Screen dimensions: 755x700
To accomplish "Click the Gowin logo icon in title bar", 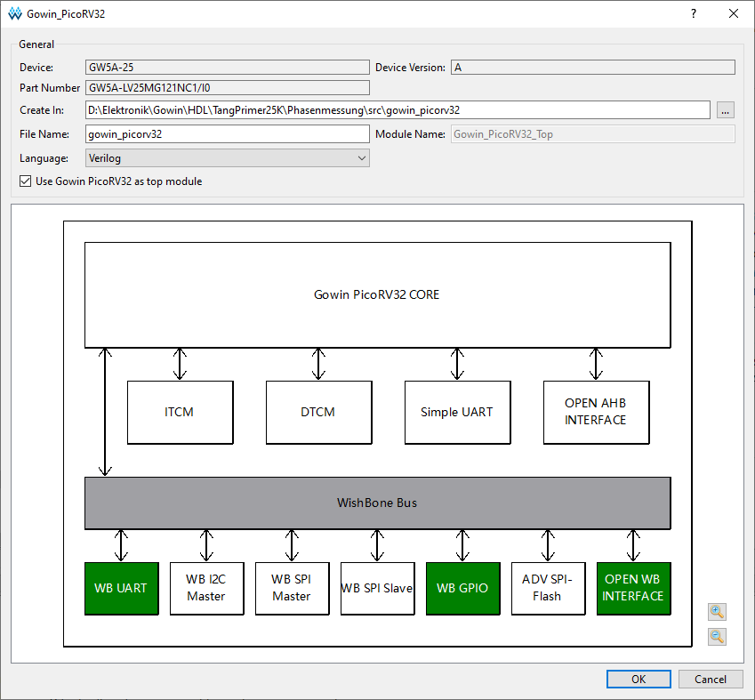I will click(x=15, y=13).
